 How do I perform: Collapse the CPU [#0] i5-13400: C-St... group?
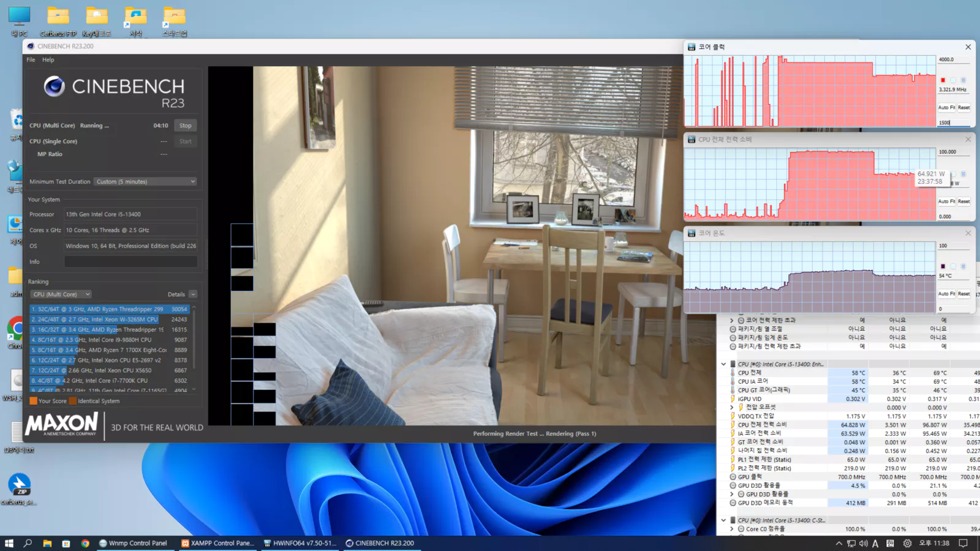pyautogui.click(x=723, y=520)
